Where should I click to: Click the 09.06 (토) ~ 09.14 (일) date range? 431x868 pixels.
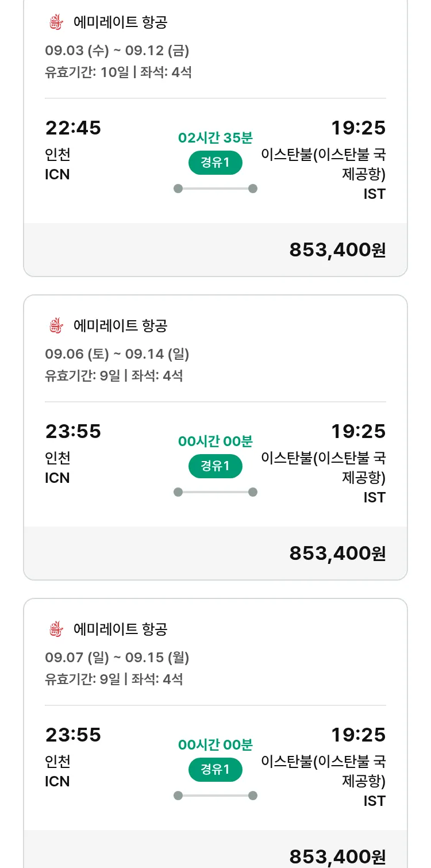point(117,354)
